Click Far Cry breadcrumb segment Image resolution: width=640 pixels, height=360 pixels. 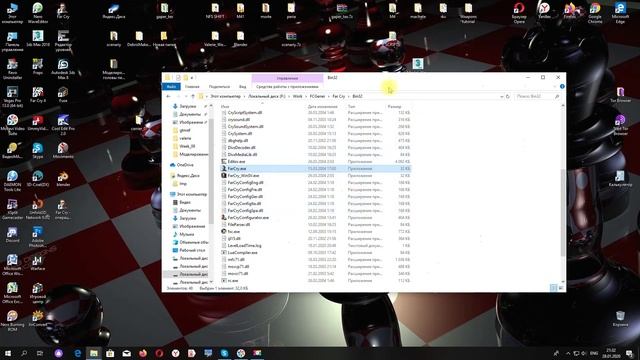[338, 96]
